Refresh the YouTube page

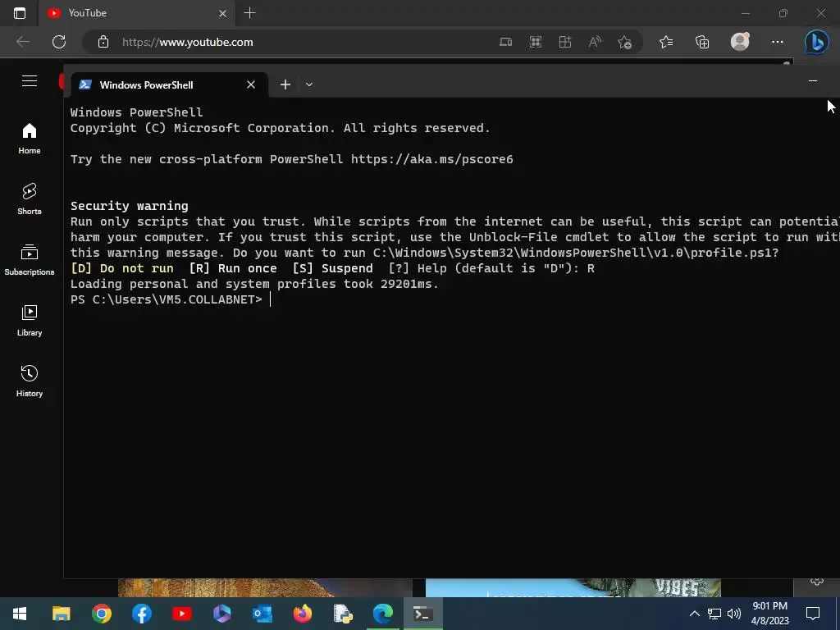(59, 42)
